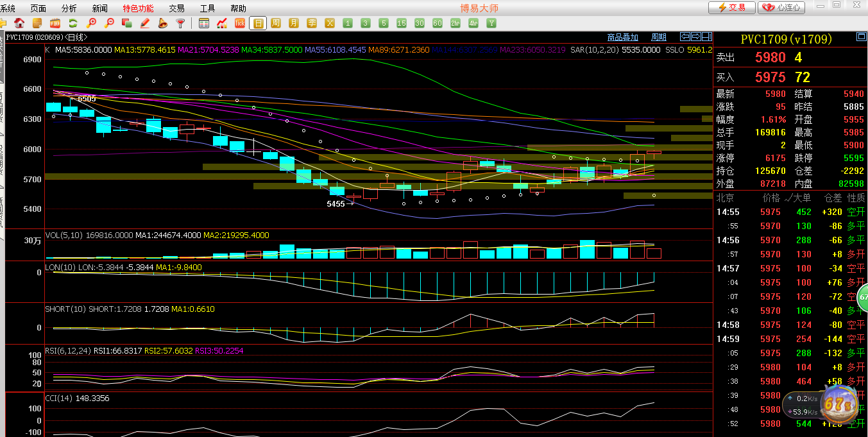868x437 pixels.
Task: Select the 1-minute period
Action: coord(348,23)
